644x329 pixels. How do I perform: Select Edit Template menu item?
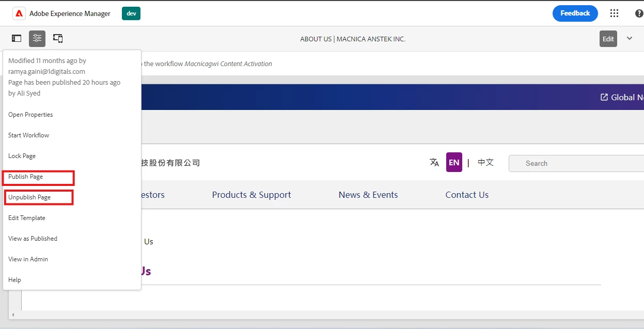[27, 218]
